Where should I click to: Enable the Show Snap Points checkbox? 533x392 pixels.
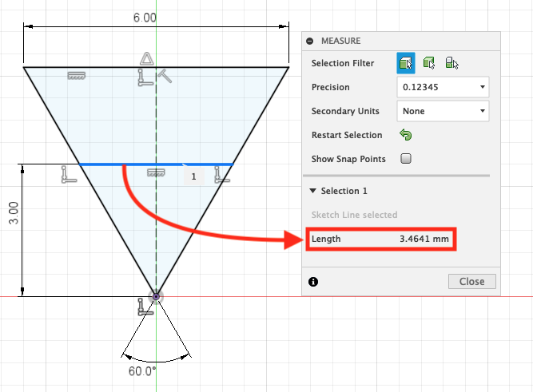coord(405,159)
